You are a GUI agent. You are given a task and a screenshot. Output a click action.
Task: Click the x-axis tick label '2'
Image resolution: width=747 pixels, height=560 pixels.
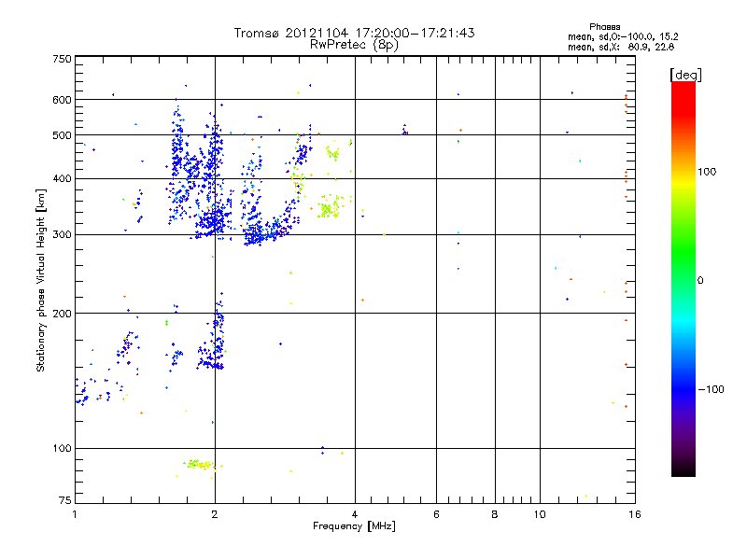coord(215,514)
